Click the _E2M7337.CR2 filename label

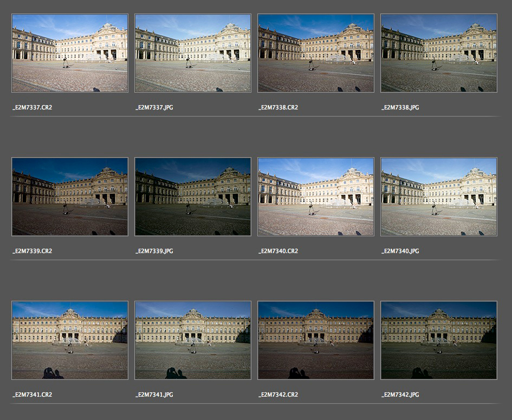(x=32, y=107)
